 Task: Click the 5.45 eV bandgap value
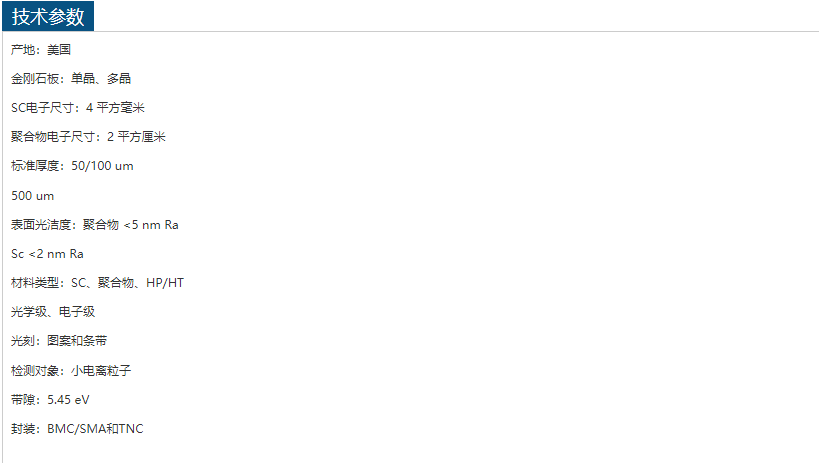(x=68, y=400)
